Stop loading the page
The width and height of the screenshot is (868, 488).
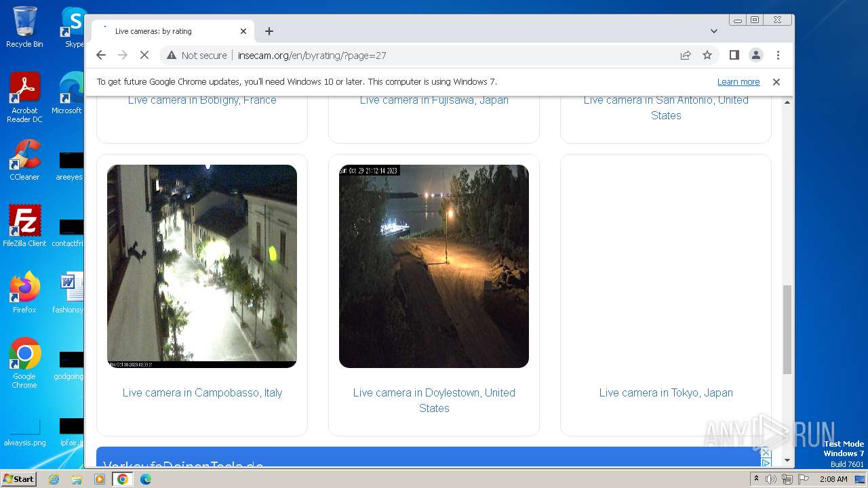[x=144, y=55]
